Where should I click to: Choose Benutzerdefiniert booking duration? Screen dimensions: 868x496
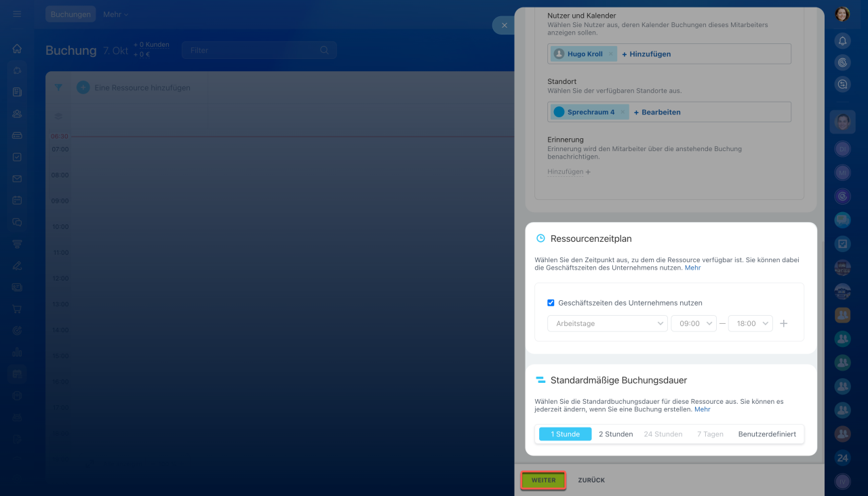pos(767,434)
